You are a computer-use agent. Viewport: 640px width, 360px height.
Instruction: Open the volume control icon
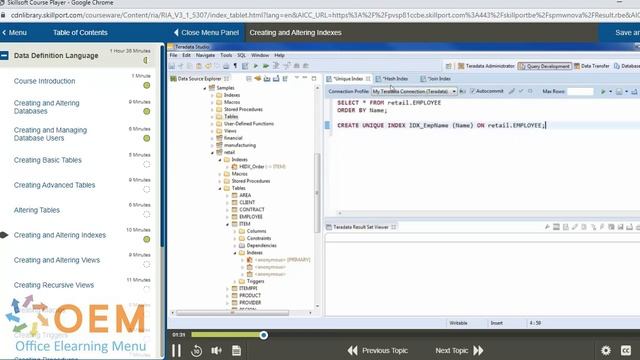(216, 350)
